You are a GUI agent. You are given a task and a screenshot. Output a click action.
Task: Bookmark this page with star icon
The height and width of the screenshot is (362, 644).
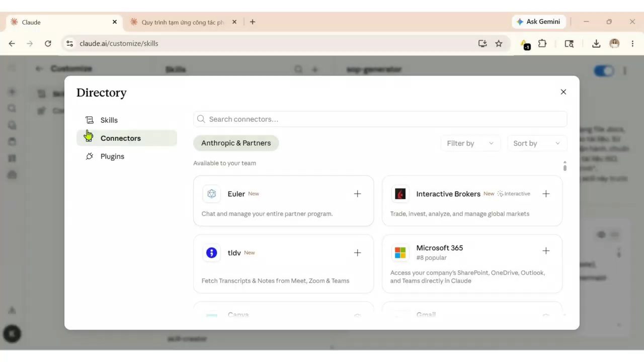pos(499,44)
